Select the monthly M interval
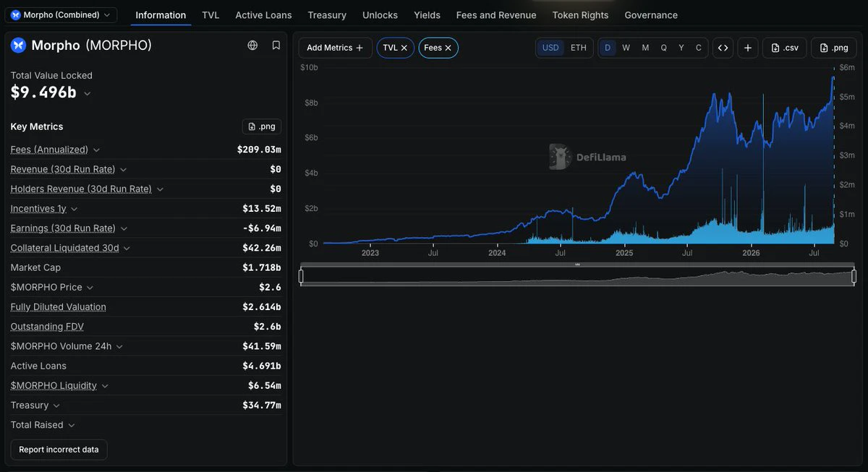This screenshot has height=472, width=868. [x=645, y=48]
